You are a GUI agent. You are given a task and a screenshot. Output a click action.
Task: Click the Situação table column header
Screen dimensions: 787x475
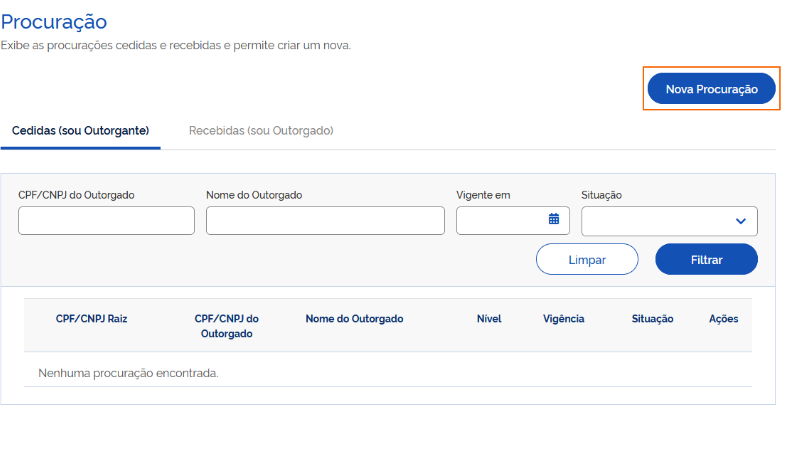tap(652, 319)
